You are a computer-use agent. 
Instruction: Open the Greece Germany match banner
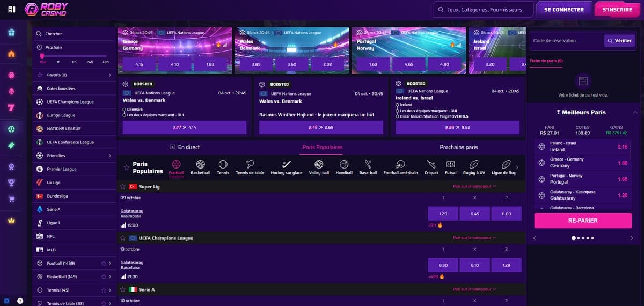click(174, 50)
